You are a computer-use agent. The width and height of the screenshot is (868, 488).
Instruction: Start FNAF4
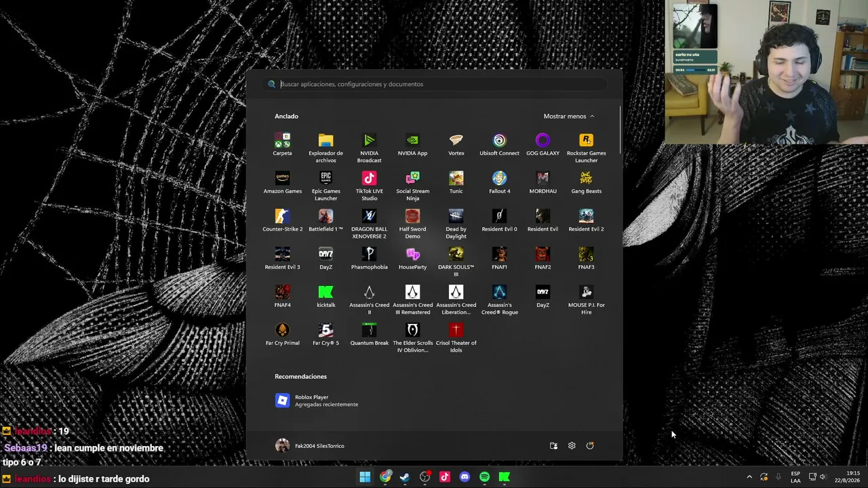click(x=282, y=297)
